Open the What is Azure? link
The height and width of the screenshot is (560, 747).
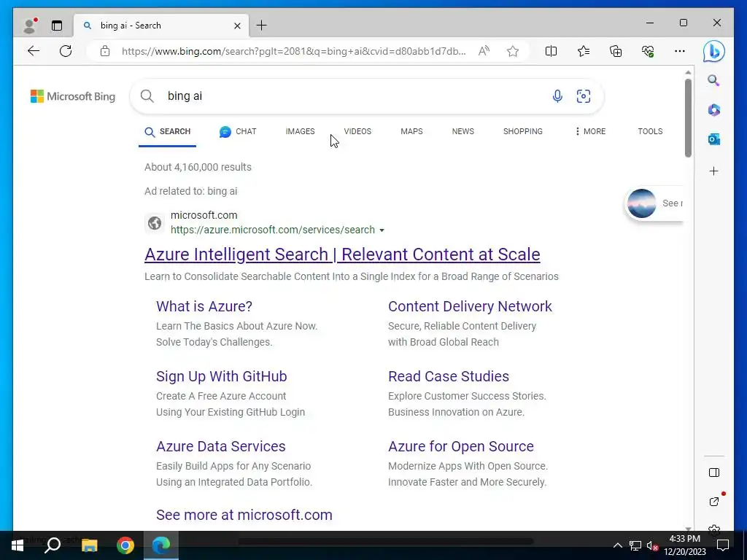204,306
